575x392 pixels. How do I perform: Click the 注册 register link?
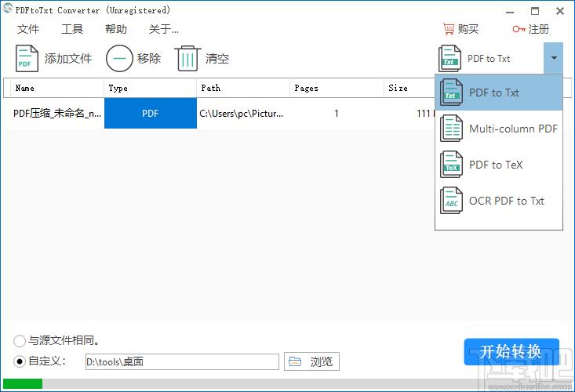(539, 29)
